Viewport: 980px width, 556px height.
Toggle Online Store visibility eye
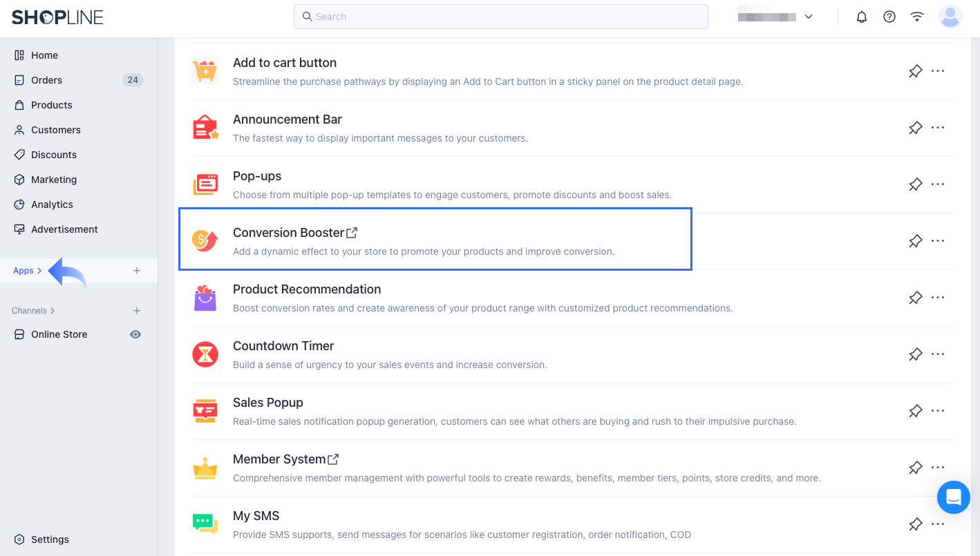pyautogui.click(x=135, y=334)
